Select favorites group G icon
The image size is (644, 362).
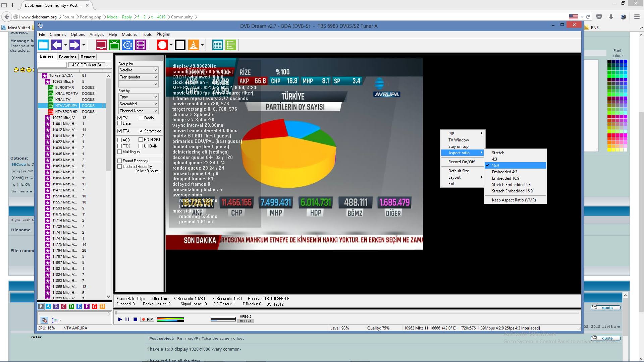(95, 306)
